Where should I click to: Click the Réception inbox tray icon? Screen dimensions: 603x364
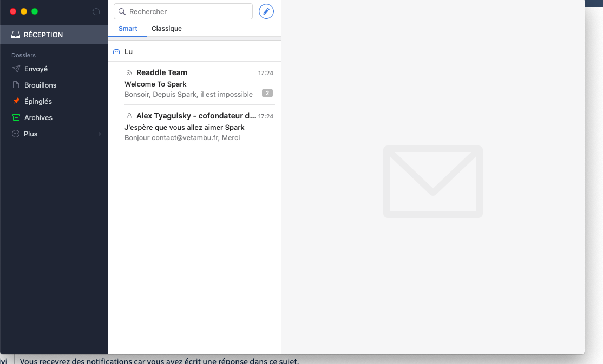16,35
